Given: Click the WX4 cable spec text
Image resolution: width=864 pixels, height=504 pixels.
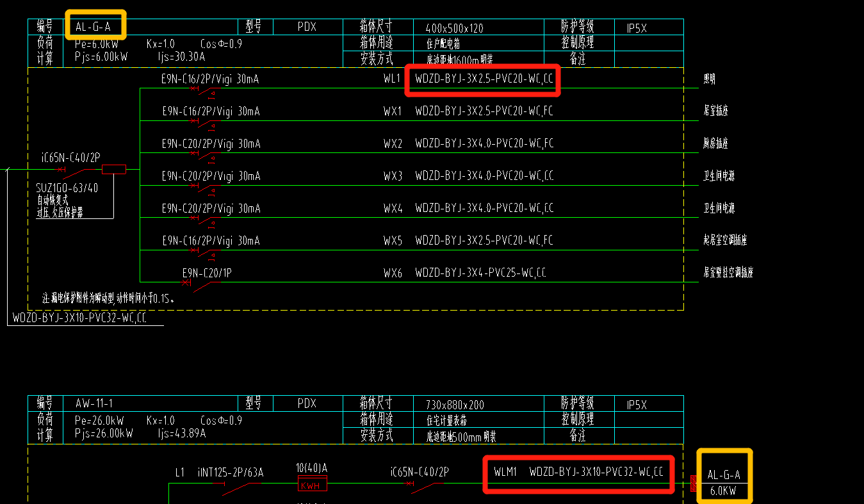Looking at the screenshot, I should 484,209.
